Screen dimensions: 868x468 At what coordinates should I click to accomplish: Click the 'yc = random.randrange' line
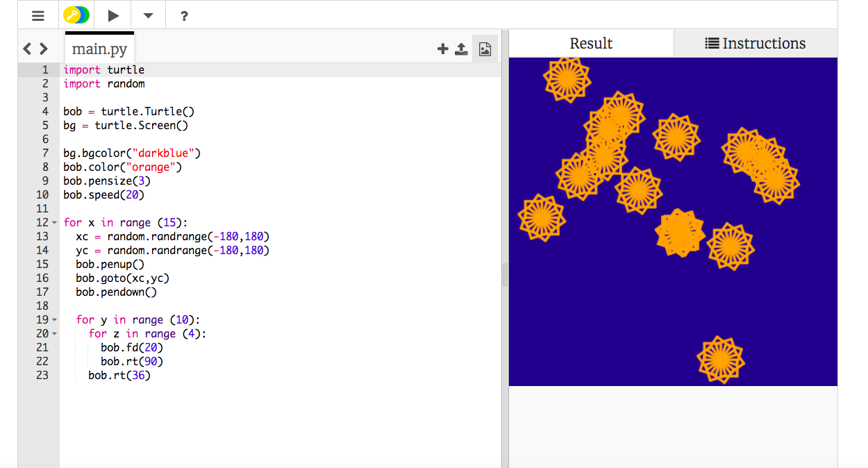[173, 250]
